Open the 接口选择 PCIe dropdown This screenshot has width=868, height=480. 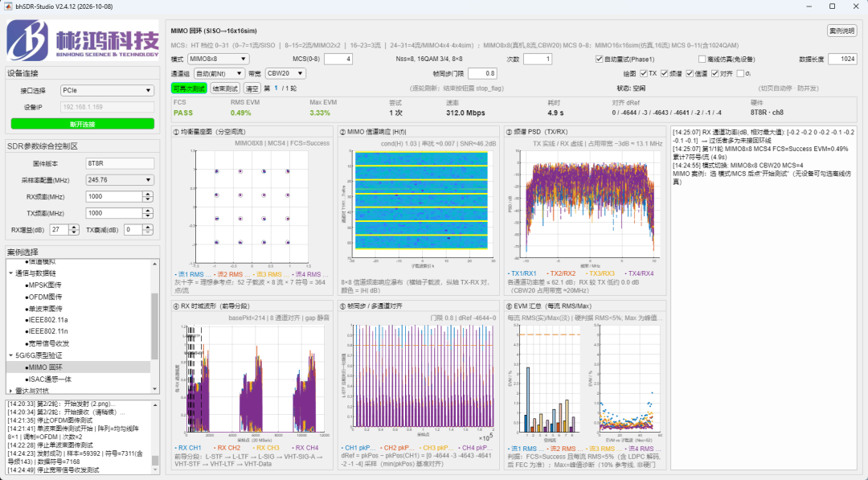pyautogui.click(x=107, y=90)
